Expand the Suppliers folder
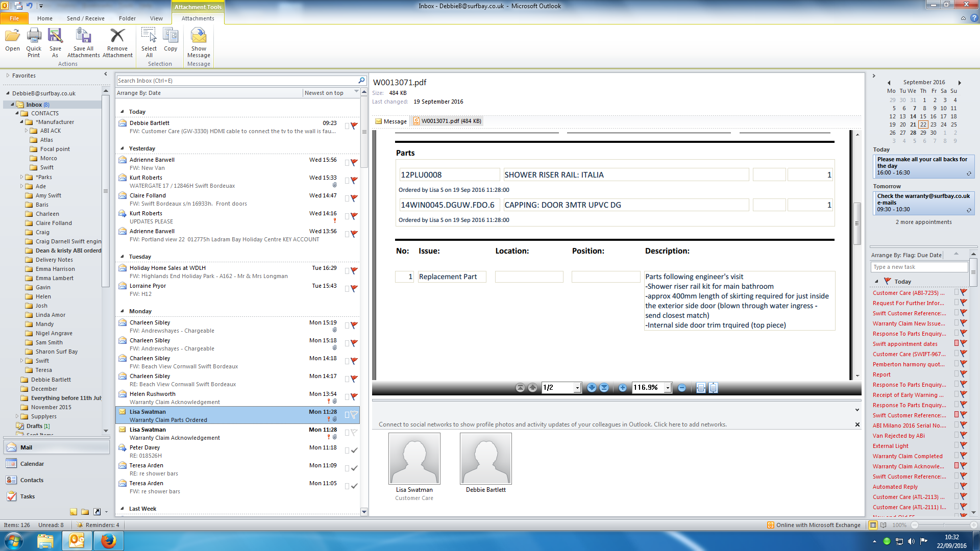This screenshot has width=980, height=551. pyautogui.click(x=17, y=416)
